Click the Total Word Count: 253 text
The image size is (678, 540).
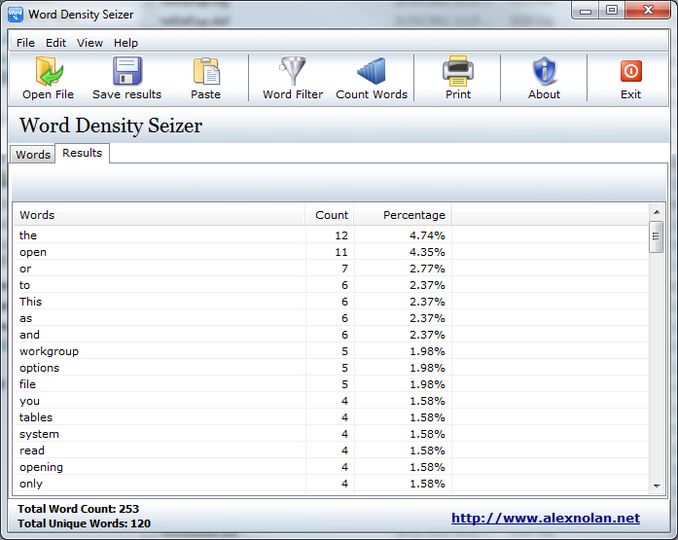pos(78,509)
